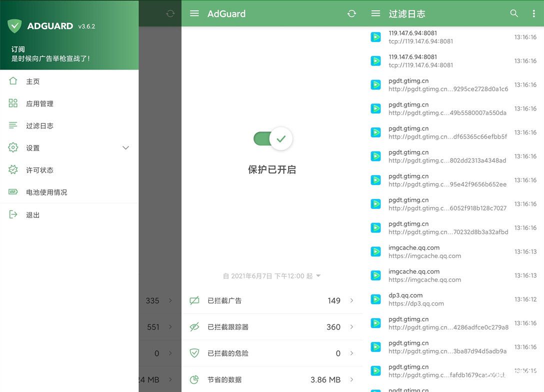Open 电池使用情况 in the drawer
Image resolution: width=544 pixels, height=392 pixels.
[46, 192]
